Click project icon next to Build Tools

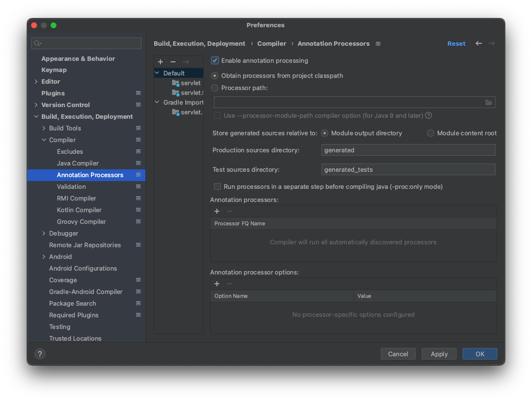[x=139, y=128]
